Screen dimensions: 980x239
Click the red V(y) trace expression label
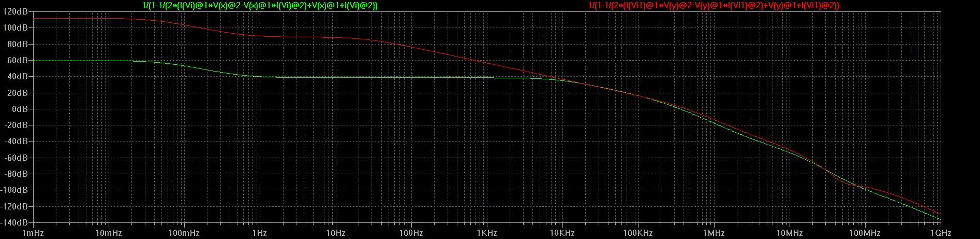[x=714, y=5]
